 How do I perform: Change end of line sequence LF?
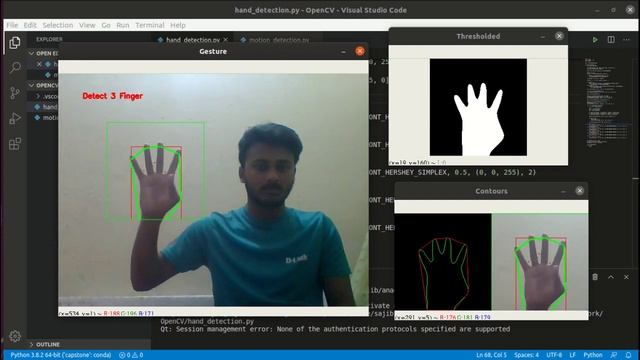(573, 355)
